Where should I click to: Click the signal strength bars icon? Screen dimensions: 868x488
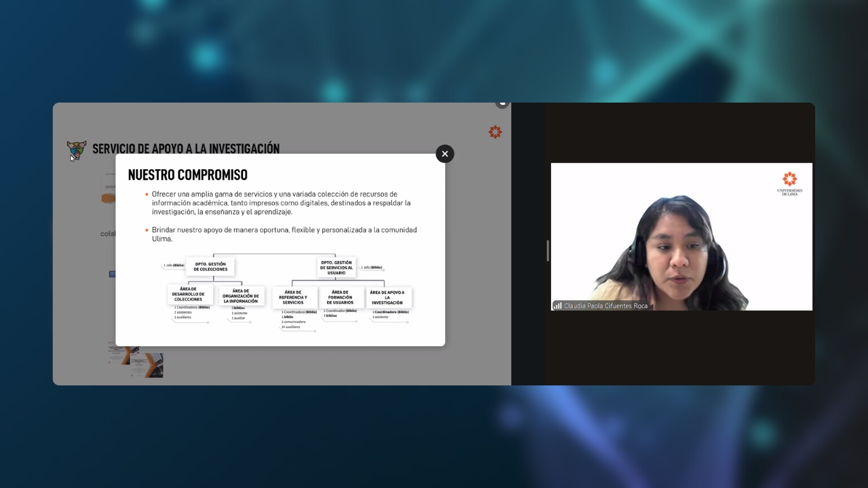557,306
